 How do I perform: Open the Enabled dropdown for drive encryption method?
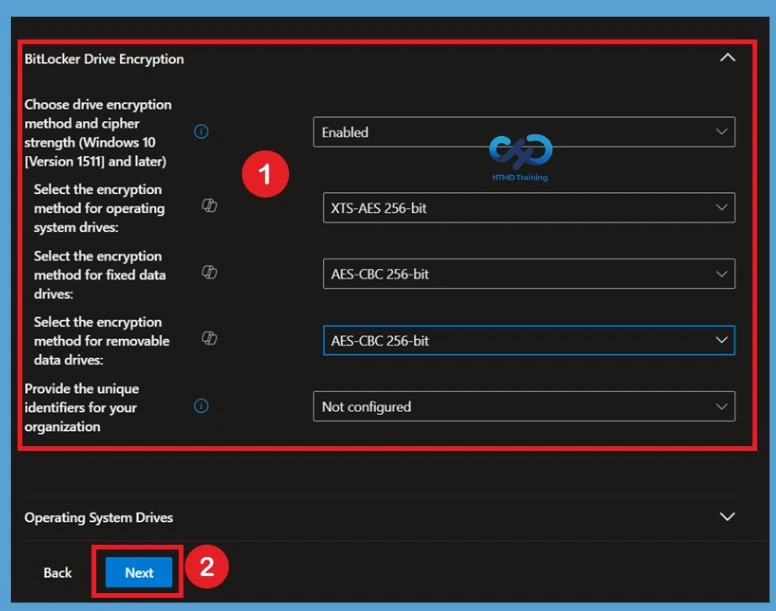coord(524,132)
